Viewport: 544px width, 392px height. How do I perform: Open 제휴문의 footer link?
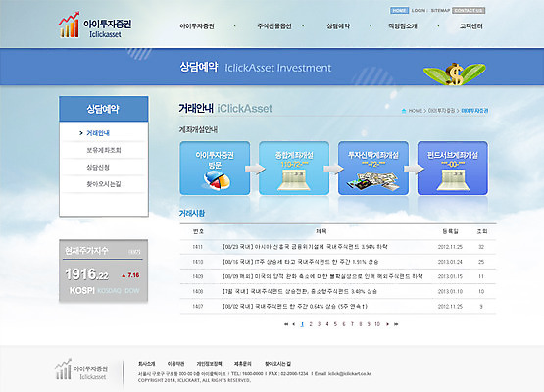click(x=242, y=364)
